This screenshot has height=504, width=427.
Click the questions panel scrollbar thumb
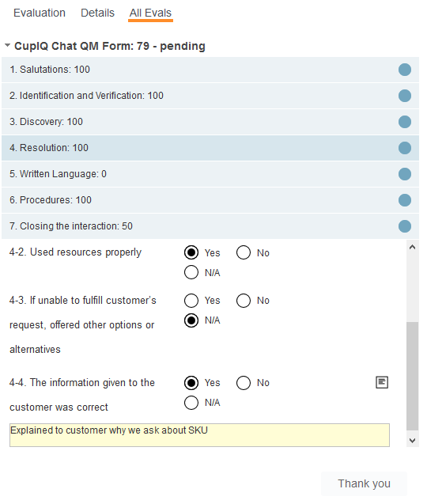412,376
